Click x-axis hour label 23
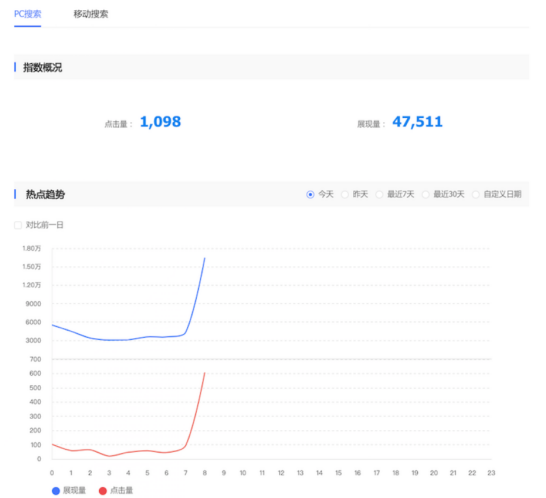 tap(491, 473)
